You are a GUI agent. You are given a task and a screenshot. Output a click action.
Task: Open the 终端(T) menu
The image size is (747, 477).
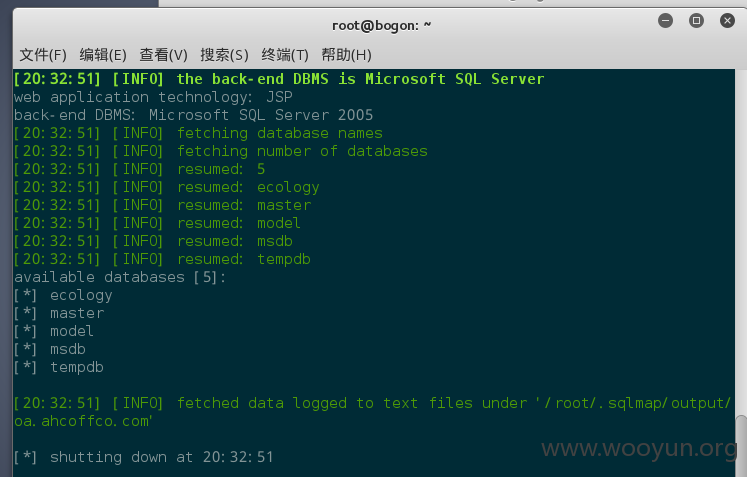(285, 55)
